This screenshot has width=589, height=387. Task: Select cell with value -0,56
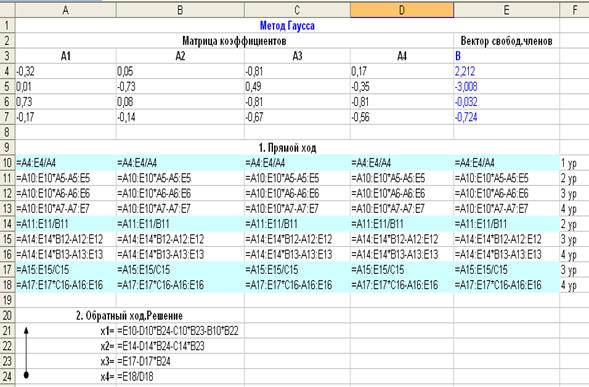(x=402, y=117)
